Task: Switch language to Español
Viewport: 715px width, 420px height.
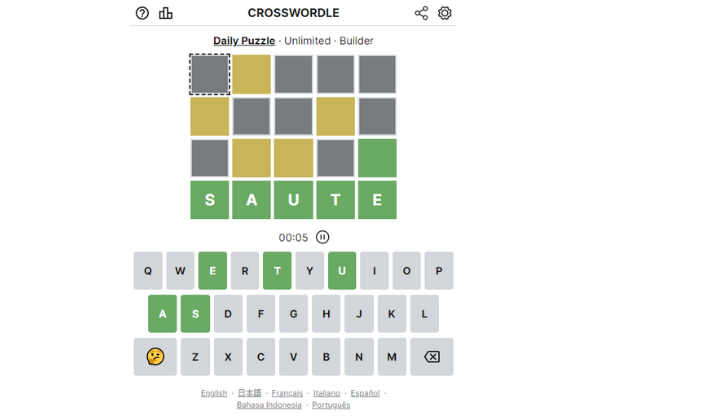Action: click(365, 393)
